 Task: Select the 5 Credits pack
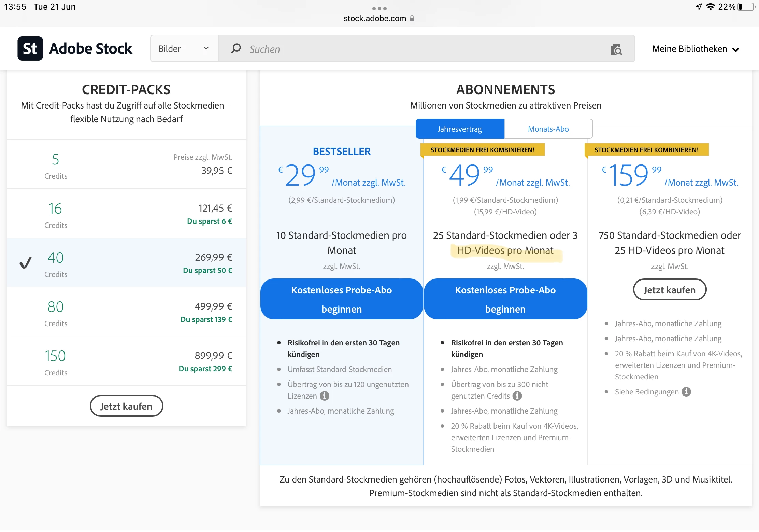tap(126, 164)
